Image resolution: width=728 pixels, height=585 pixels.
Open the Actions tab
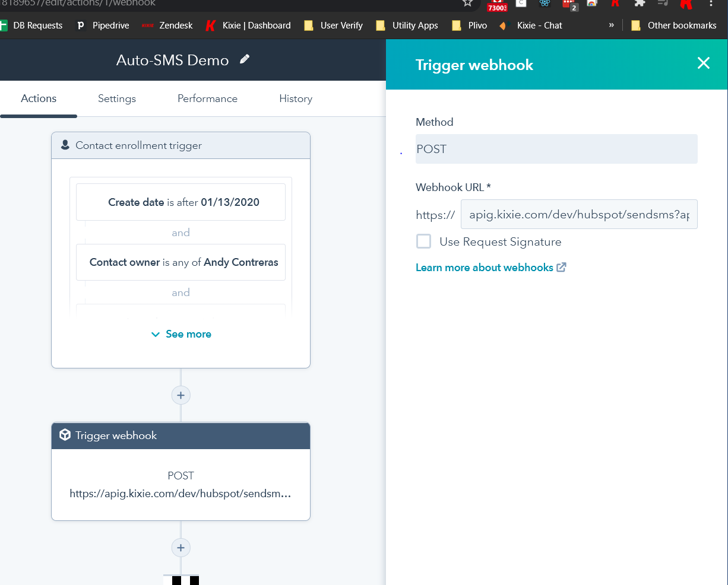39,98
